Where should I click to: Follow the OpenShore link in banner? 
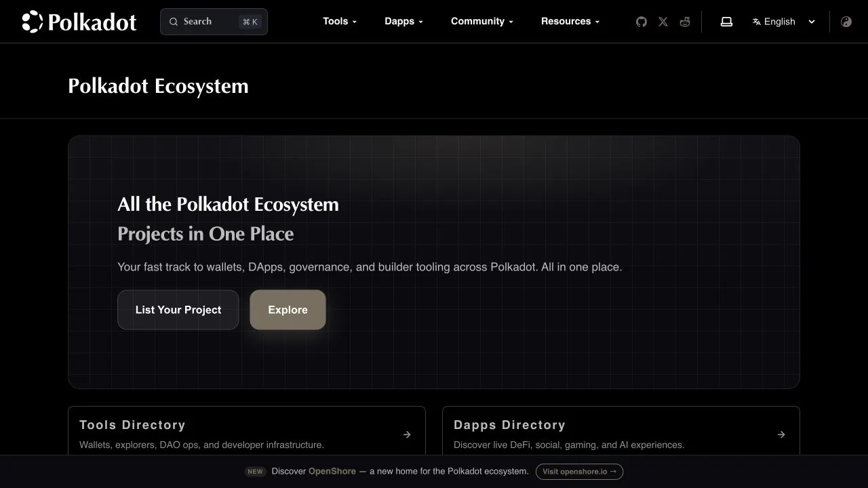click(x=332, y=471)
